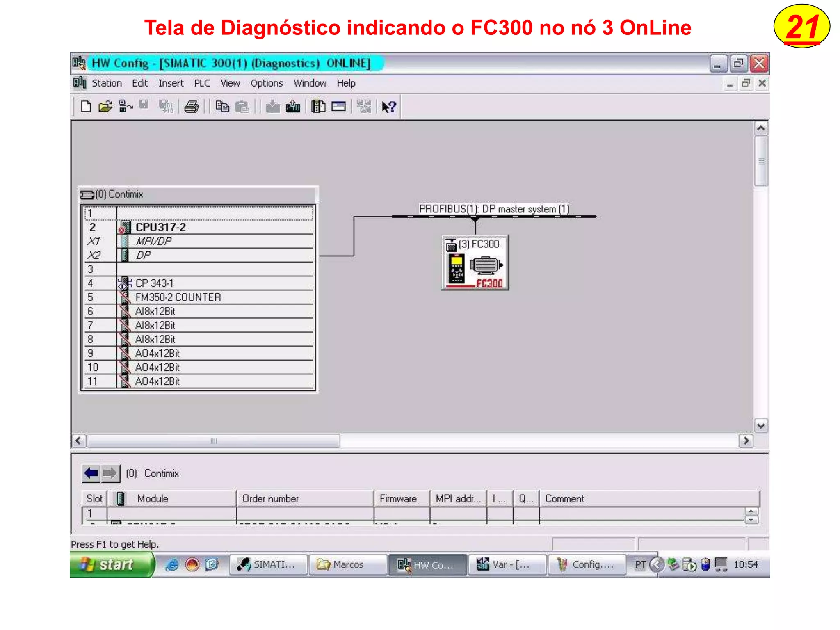Click the MPI addr column header
Image resolution: width=840 pixels, height=630 pixels.
pos(459,498)
